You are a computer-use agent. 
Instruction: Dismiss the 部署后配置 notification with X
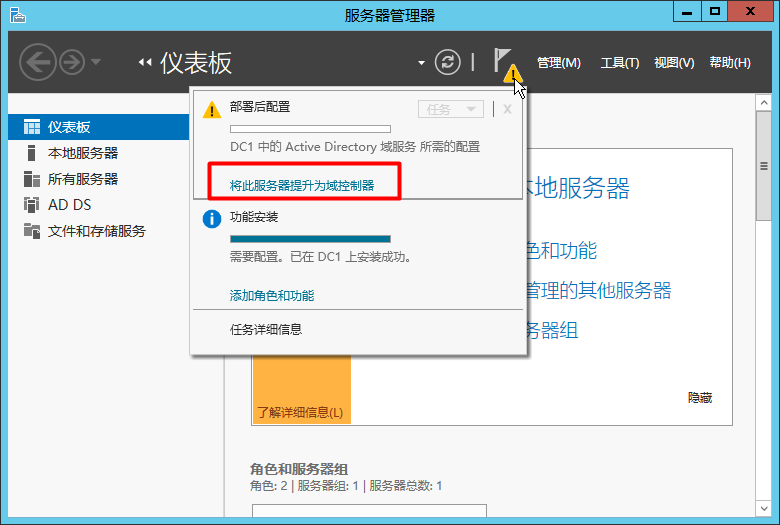(507, 109)
